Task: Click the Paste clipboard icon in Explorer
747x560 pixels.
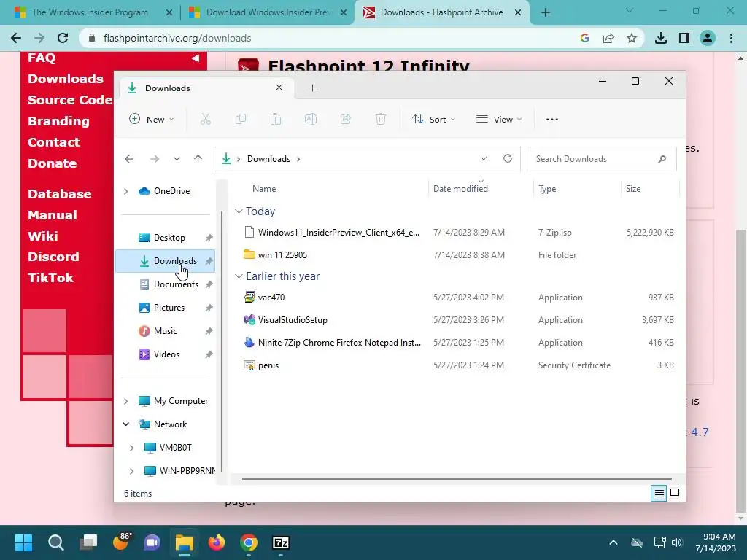Action: point(275,119)
